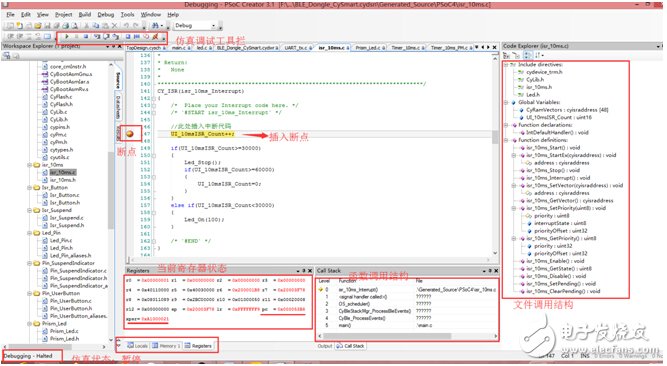Open the Edit menu

click(x=26, y=14)
